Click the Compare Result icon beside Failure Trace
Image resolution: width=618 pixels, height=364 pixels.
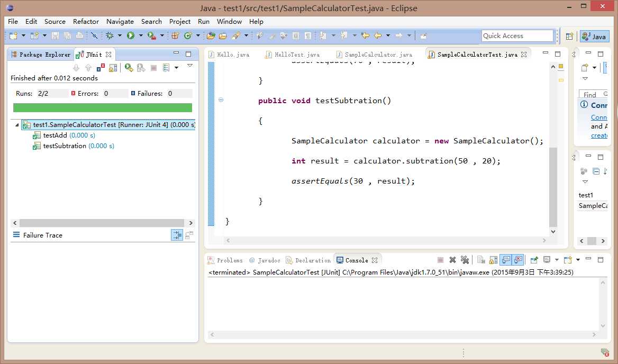pos(189,235)
